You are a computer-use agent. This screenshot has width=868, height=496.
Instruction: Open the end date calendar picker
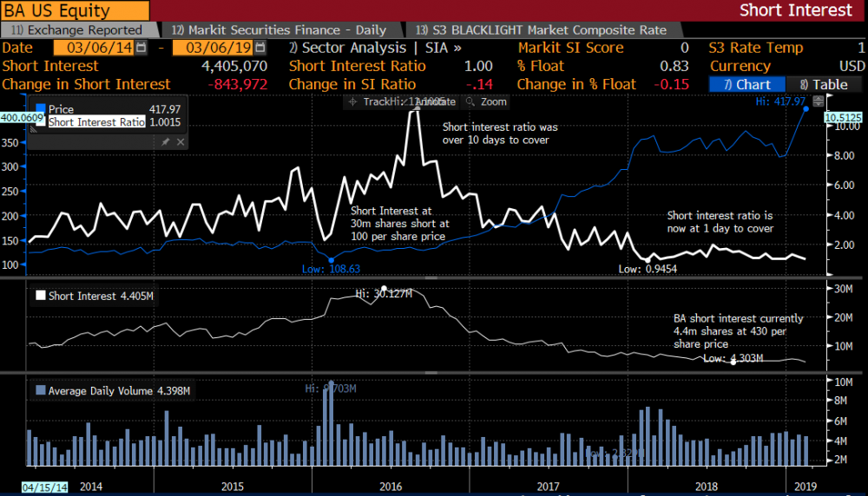click(260, 48)
